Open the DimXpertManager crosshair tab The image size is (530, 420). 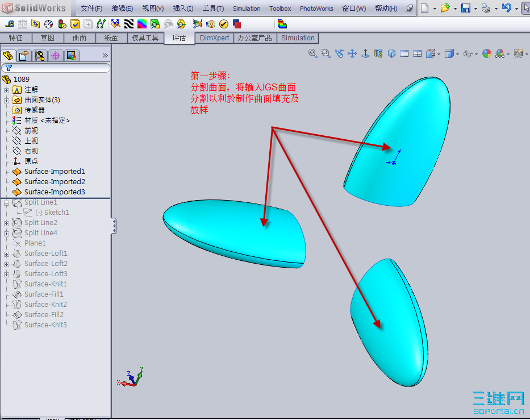pyautogui.click(x=56, y=56)
